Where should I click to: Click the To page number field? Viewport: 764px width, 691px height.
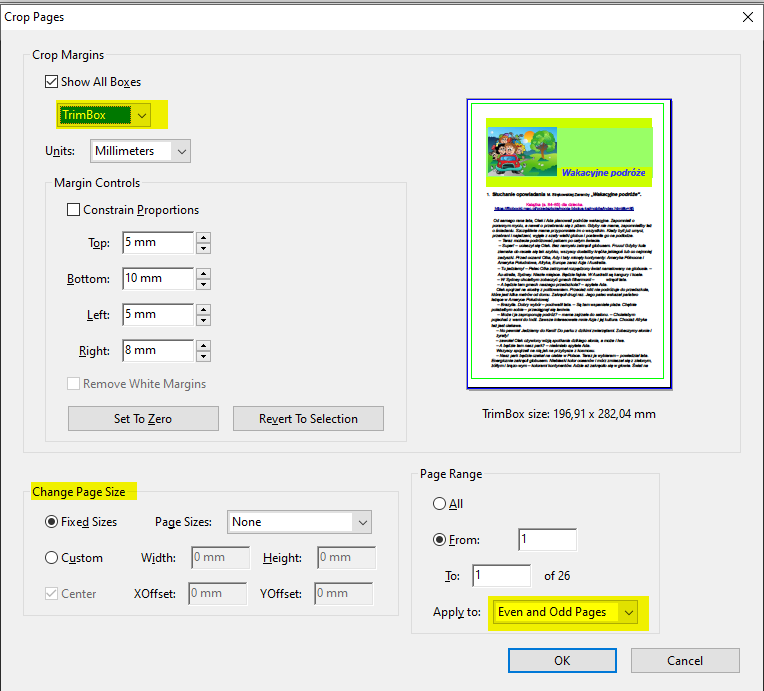[501, 576]
